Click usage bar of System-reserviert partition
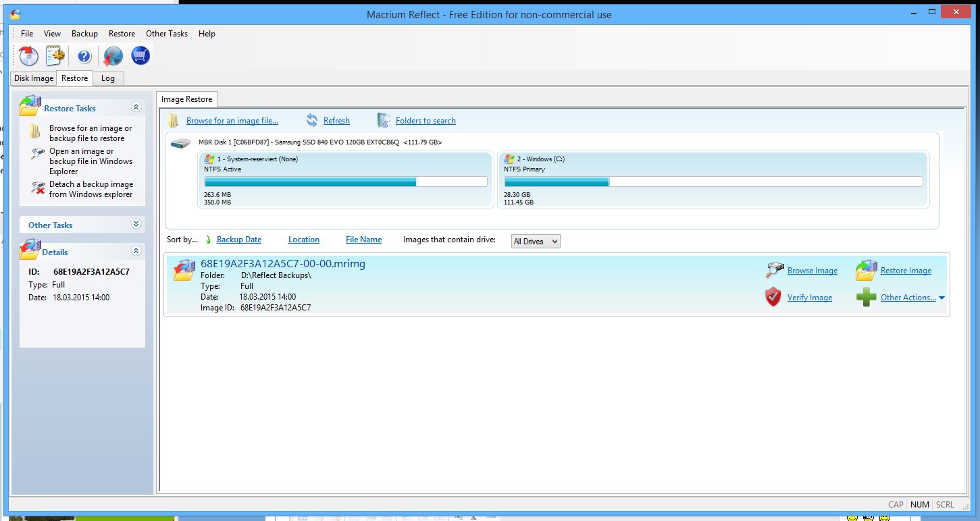Viewport: 980px width, 521px height. (x=346, y=182)
